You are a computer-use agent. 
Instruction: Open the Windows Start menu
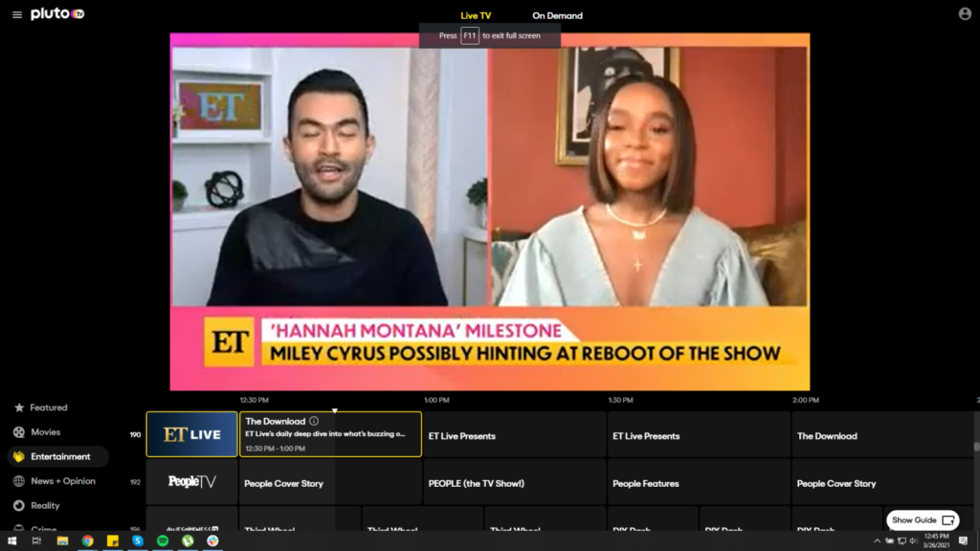pyautogui.click(x=11, y=541)
